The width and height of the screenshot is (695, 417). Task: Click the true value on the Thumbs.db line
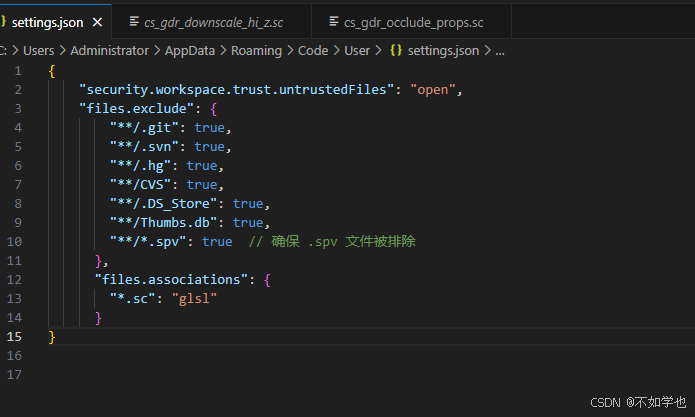click(248, 223)
